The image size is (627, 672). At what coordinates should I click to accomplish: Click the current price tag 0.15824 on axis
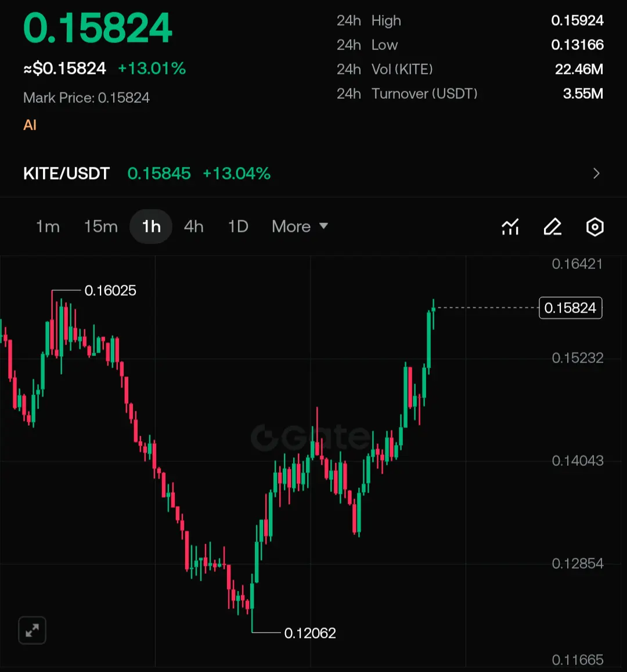point(571,308)
